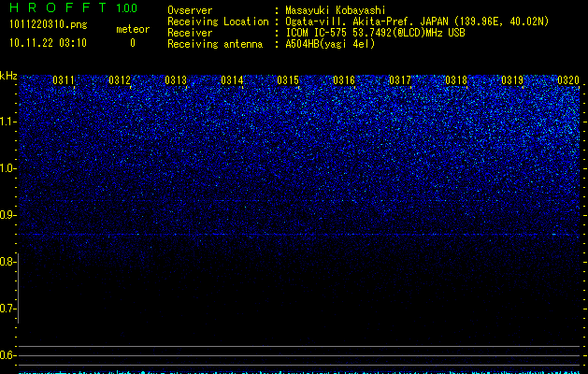
Task: Click the 0319 time marker
Action: point(512,80)
